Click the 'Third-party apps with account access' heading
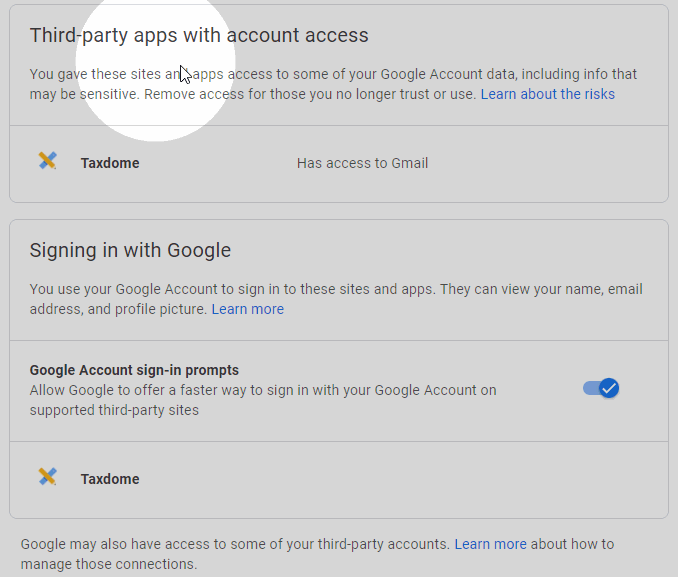Viewport: 678px width, 577px height. [x=199, y=35]
